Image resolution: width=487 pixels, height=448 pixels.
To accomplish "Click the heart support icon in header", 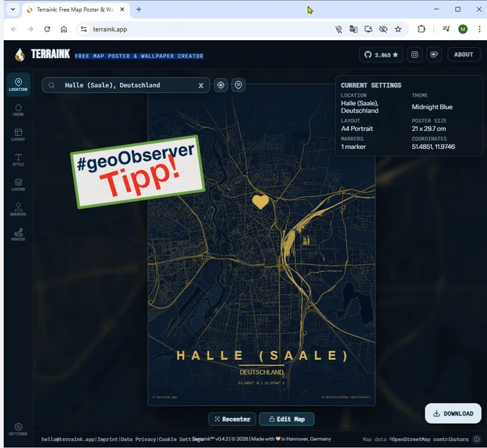I will point(434,54).
